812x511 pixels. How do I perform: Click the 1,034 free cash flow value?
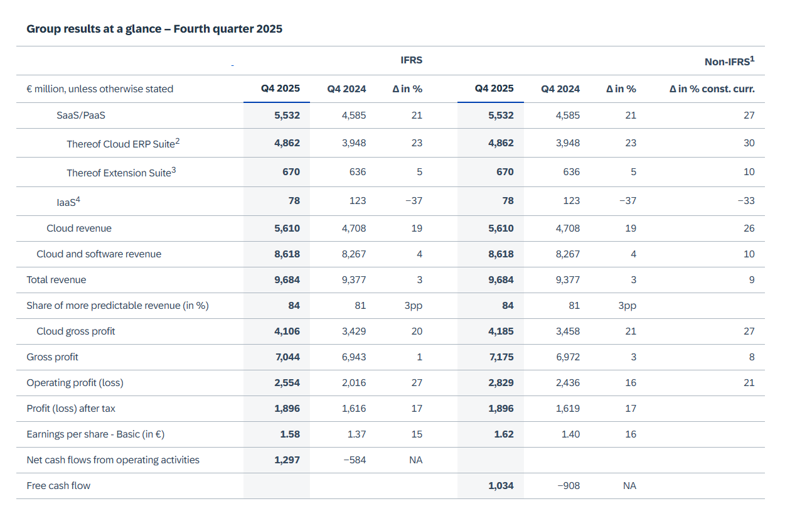pyautogui.click(x=501, y=486)
